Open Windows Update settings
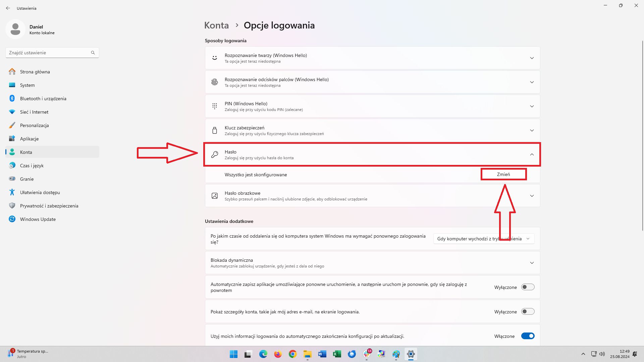 click(x=38, y=219)
